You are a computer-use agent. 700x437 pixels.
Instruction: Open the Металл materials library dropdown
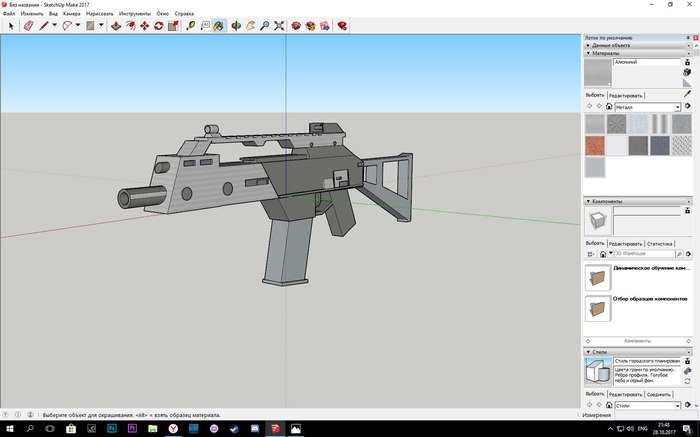click(x=676, y=106)
